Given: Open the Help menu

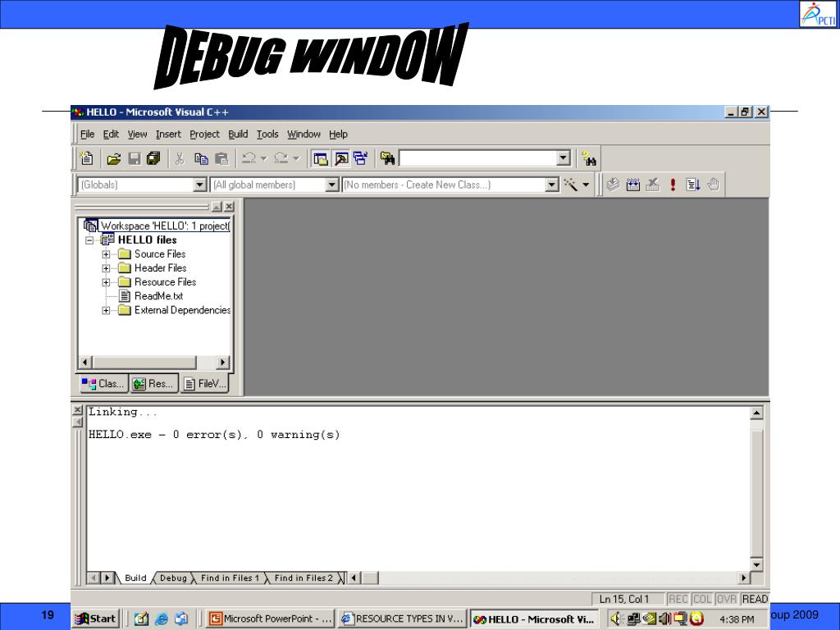Looking at the screenshot, I should (x=338, y=134).
